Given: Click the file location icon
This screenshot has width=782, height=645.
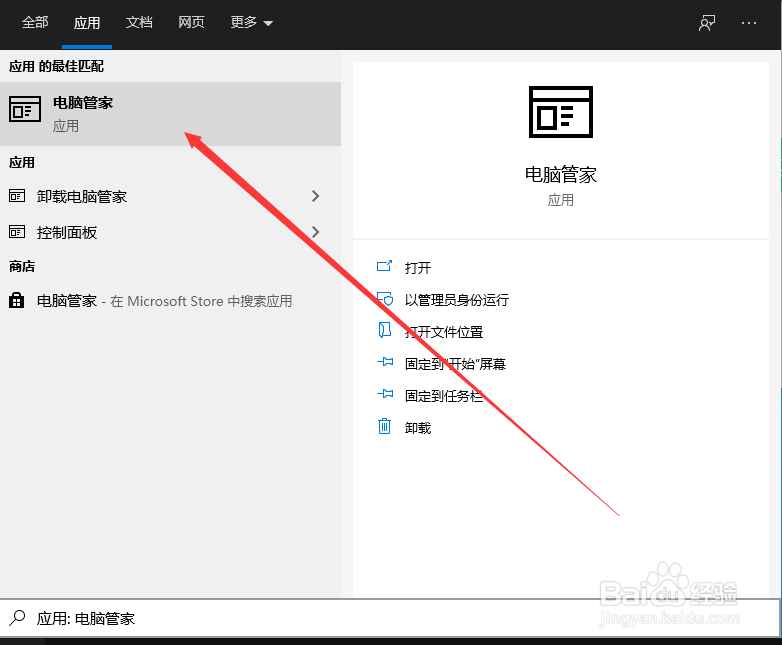Looking at the screenshot, I should (x=385, y=330).
